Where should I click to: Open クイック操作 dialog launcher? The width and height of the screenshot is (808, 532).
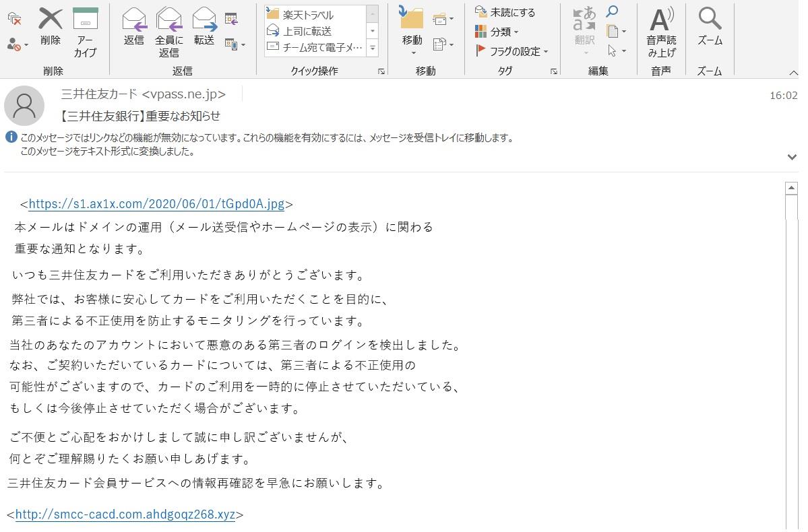[x=381, y=71]
